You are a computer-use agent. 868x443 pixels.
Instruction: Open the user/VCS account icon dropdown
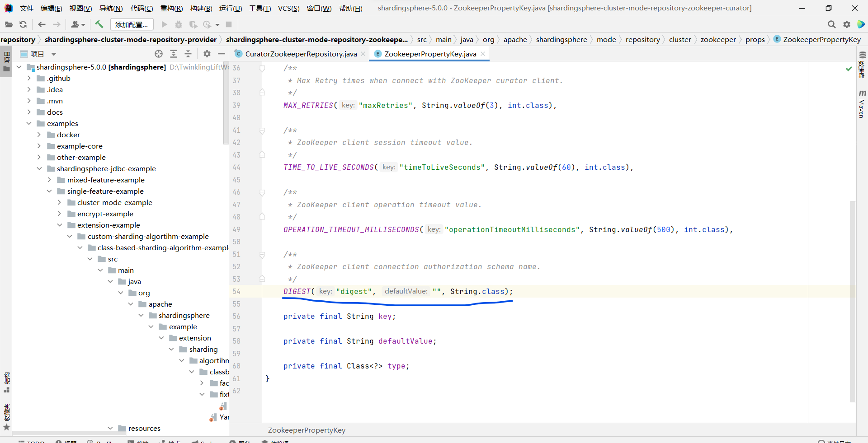coord(78,24)
